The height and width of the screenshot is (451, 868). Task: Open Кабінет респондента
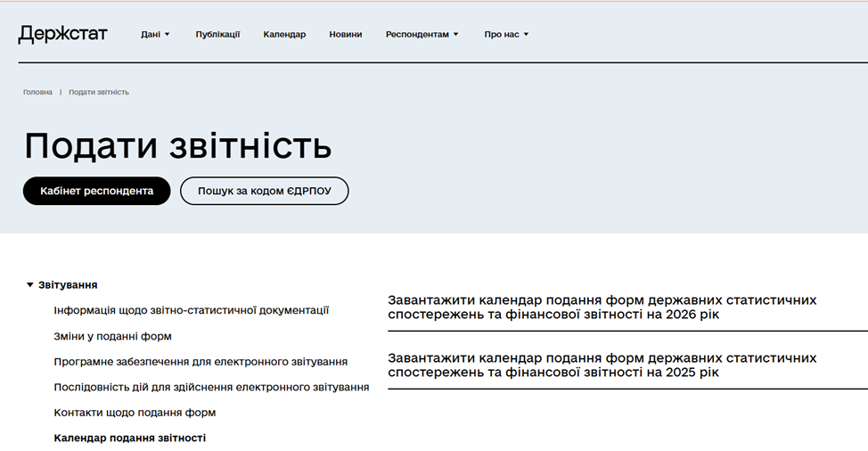96,191
